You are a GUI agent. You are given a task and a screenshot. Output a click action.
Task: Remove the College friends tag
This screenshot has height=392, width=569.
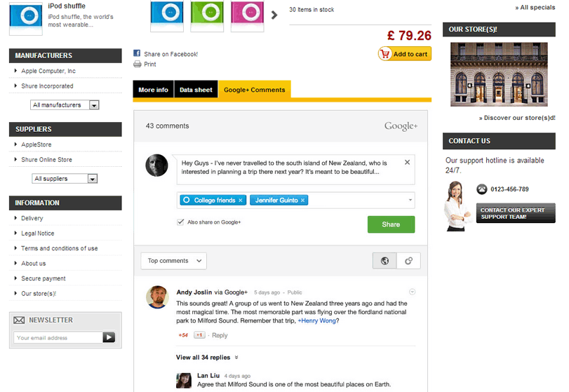coord(241,201)
